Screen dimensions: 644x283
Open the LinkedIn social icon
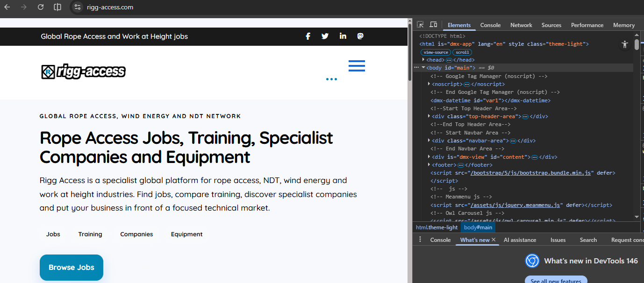pos(343,36)
